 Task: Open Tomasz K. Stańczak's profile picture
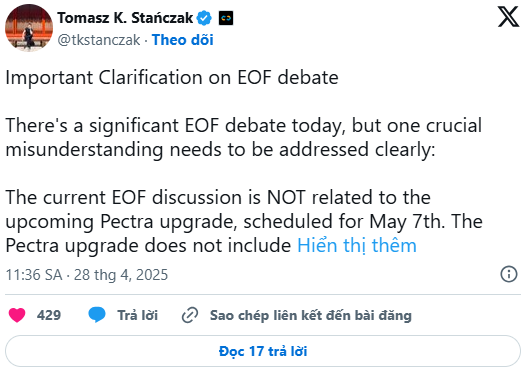coord(29,28)
